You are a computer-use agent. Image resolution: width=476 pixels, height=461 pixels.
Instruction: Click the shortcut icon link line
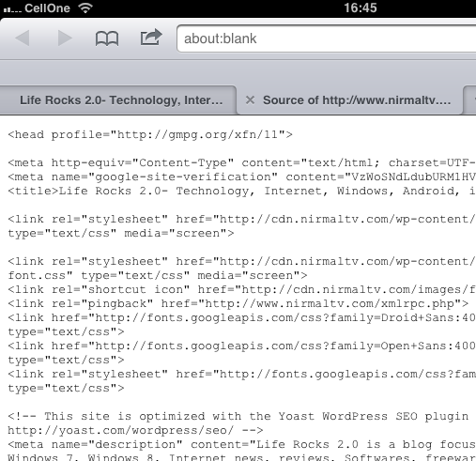[241, 290]
